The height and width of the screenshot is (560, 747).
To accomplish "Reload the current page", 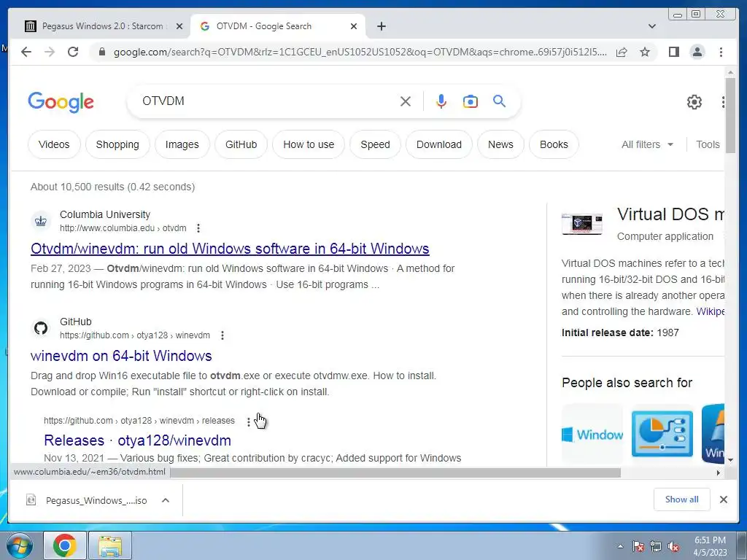I will 73,52.
